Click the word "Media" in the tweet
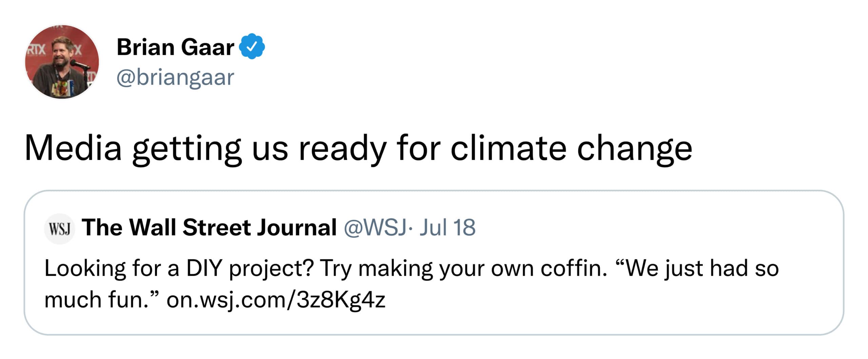Viewport: 868px width, 359px height. [73, 148]
